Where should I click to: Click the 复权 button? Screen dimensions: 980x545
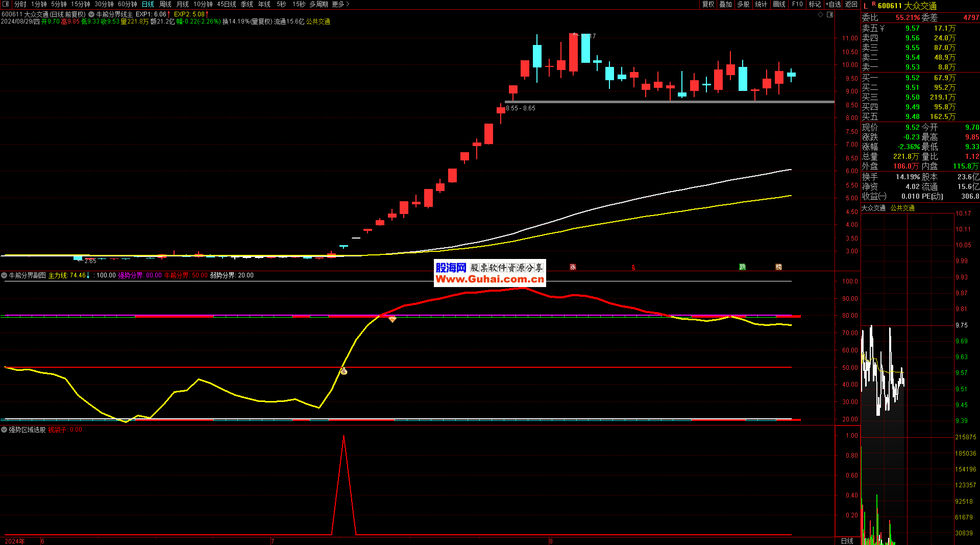pyautogui.click(x=708, y=4)
